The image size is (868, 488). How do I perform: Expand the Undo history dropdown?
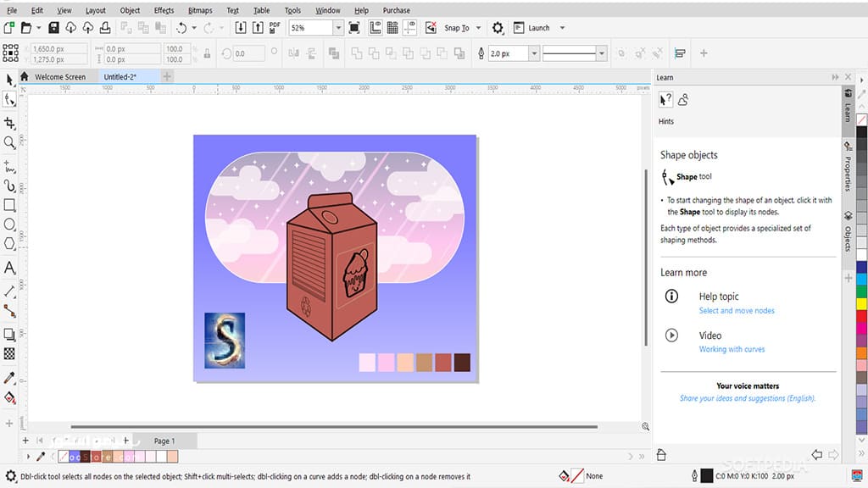point(194,28)
